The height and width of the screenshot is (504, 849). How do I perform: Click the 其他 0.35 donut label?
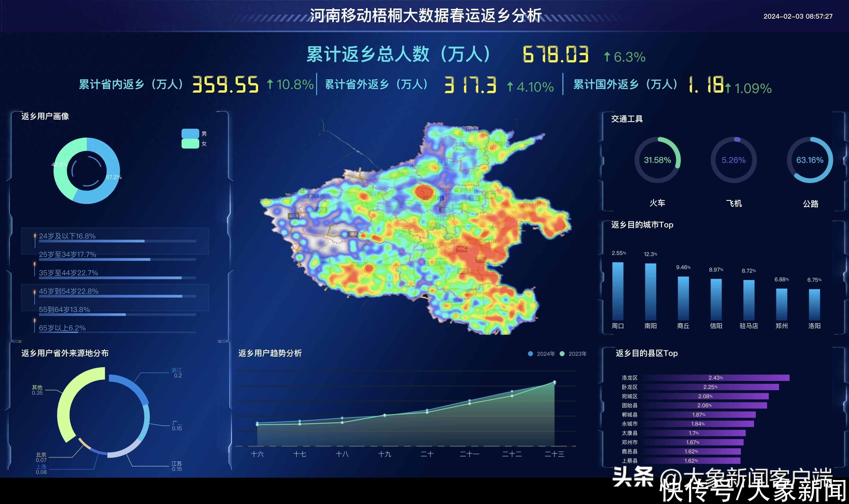pos(37,390)
